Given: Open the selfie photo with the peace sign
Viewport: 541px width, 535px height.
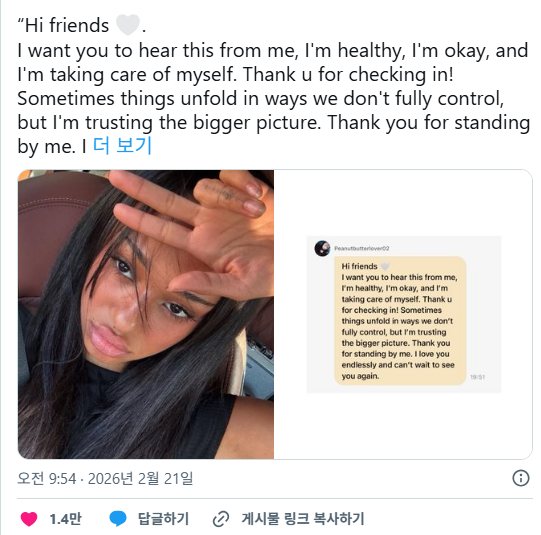Looking at the screenshot, I should point(146,314).
